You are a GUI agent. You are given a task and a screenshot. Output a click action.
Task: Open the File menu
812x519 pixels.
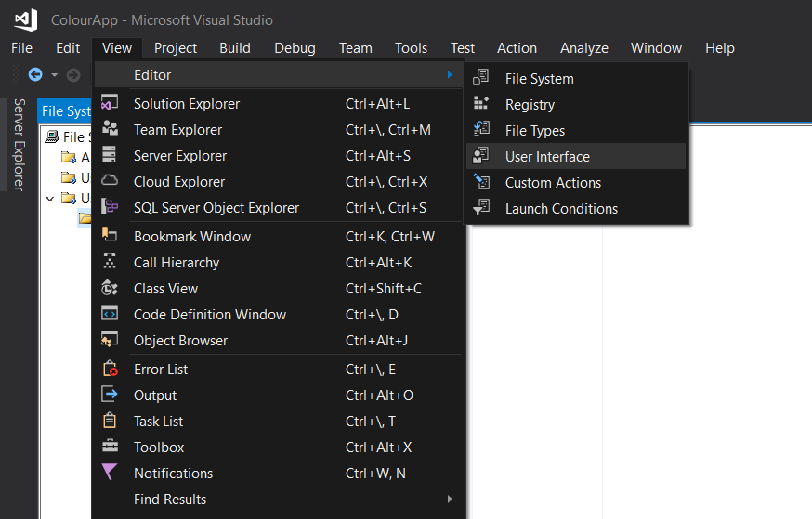click(21, 48)
